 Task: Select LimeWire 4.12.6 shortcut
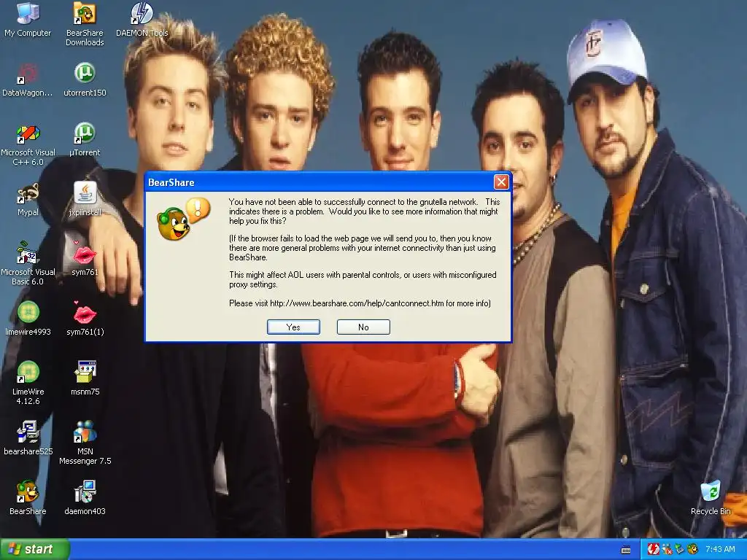click(28, 383)
